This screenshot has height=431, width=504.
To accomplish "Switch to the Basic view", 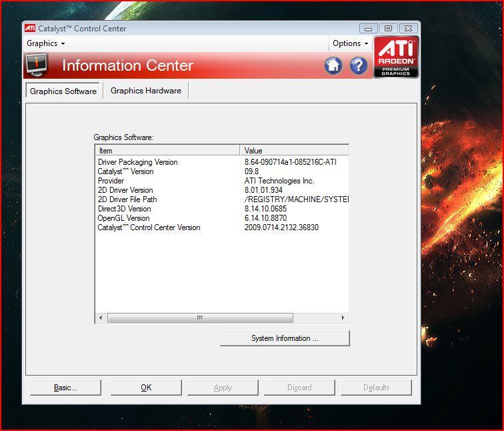I will pos(65,388).
